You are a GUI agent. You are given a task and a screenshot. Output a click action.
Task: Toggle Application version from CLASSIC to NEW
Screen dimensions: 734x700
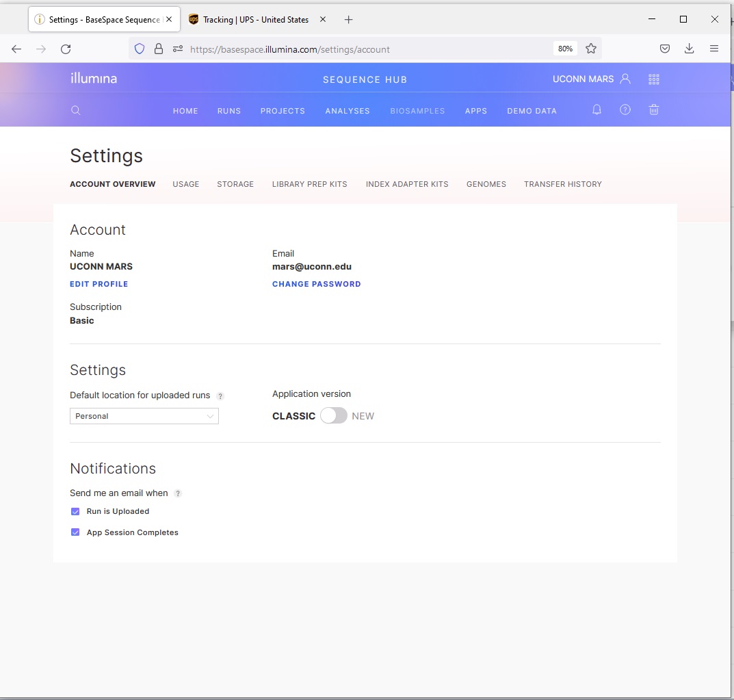tap(334, 415)
